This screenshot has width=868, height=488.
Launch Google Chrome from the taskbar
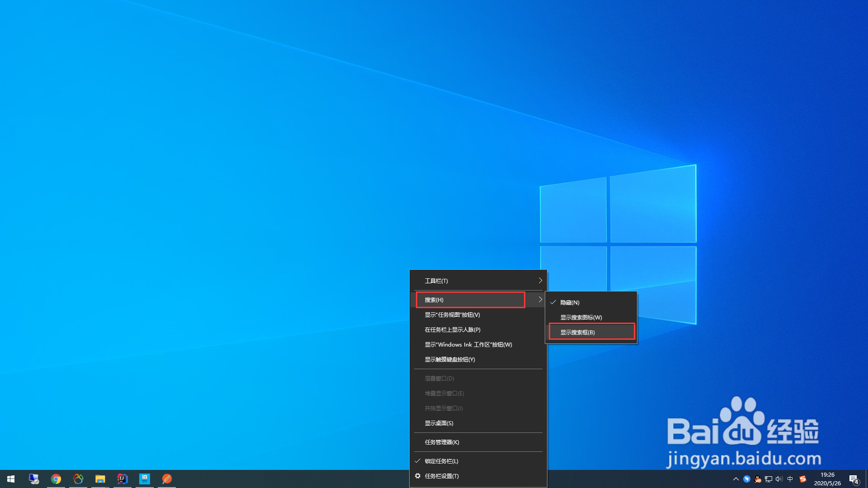tap(56, 479)
